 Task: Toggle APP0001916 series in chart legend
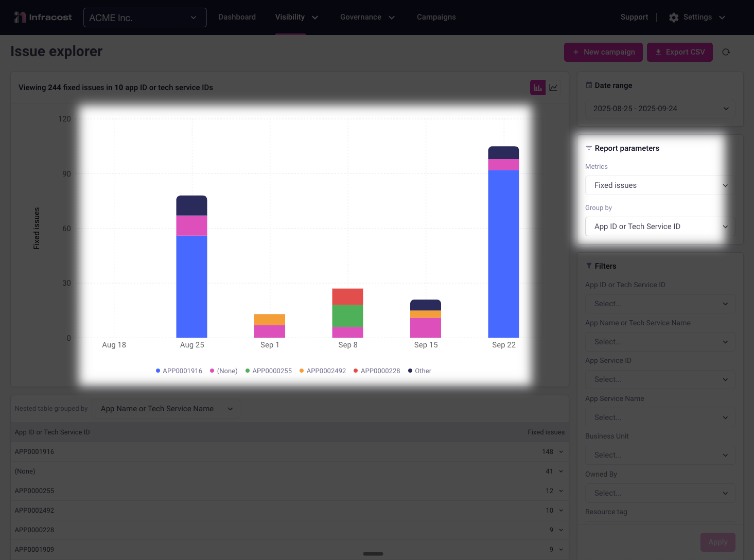pyautogui.click(x=179, y=371)
